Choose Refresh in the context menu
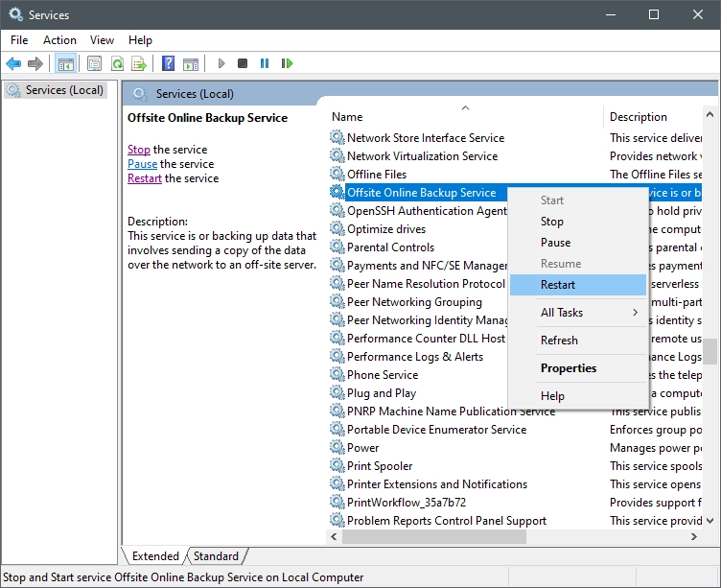 (x=578, y=340)
